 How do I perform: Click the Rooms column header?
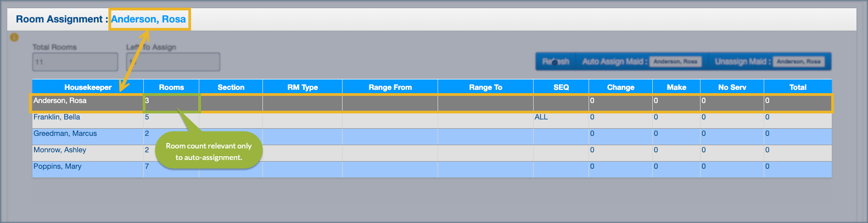click(171, 87)
